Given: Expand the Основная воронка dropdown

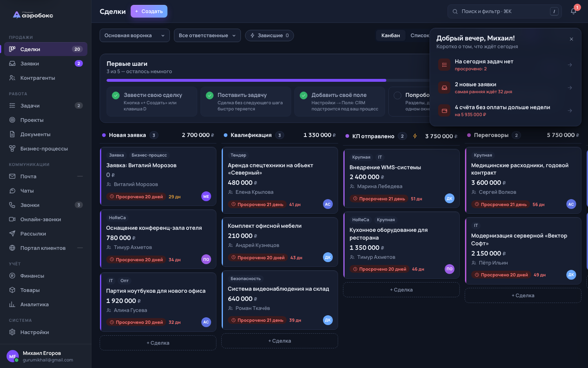Looking at the screenshot, I should (135, 36).
